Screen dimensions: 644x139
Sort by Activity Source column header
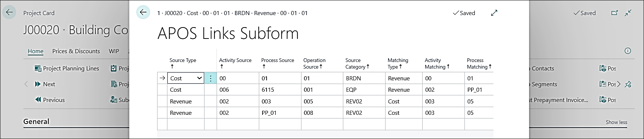tap(235, 63)
